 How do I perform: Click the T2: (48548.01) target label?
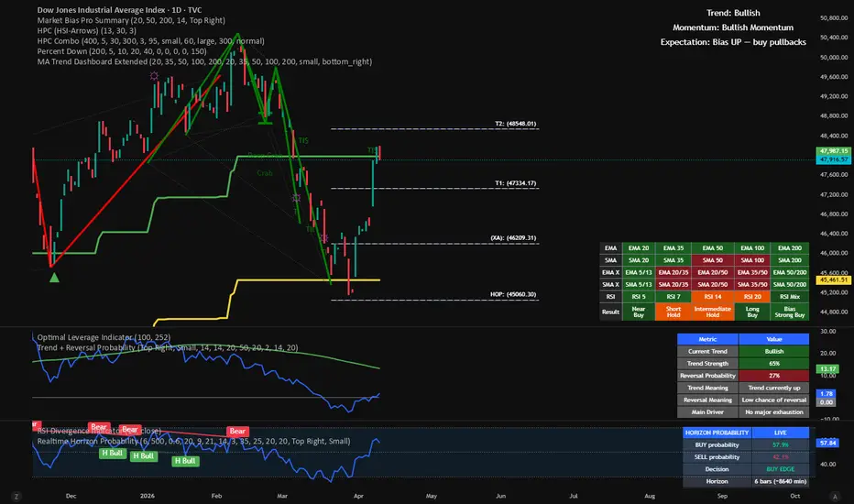(515, 124)
